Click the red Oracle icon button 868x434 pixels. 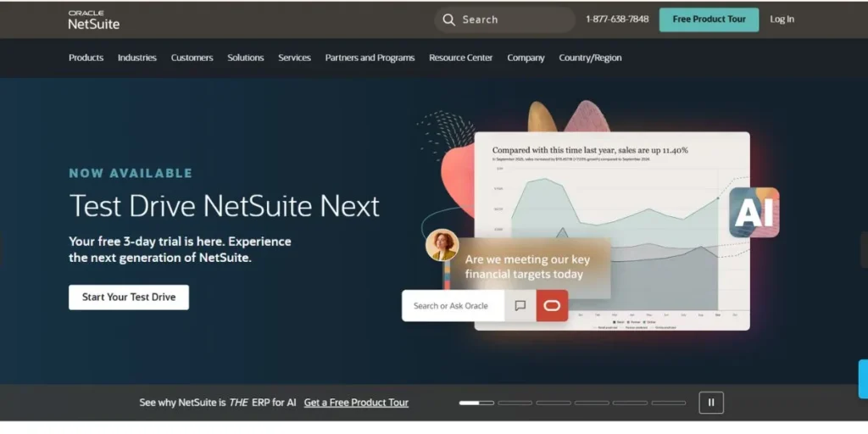point(552,305)
